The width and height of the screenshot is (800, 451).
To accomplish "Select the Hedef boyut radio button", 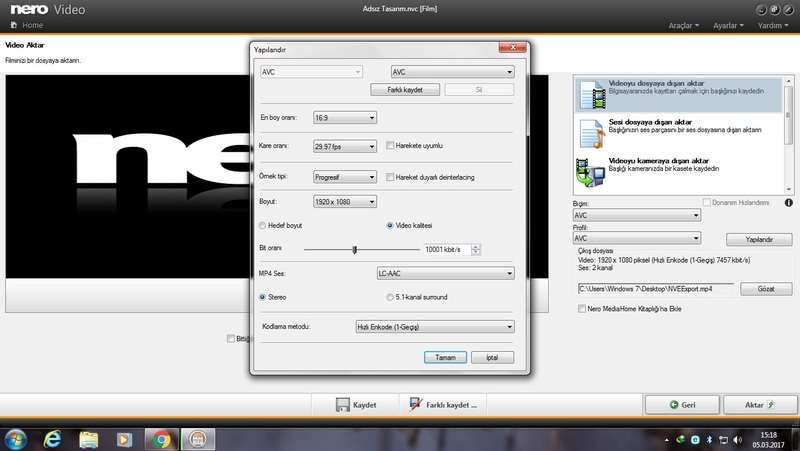I will point(262,225).
